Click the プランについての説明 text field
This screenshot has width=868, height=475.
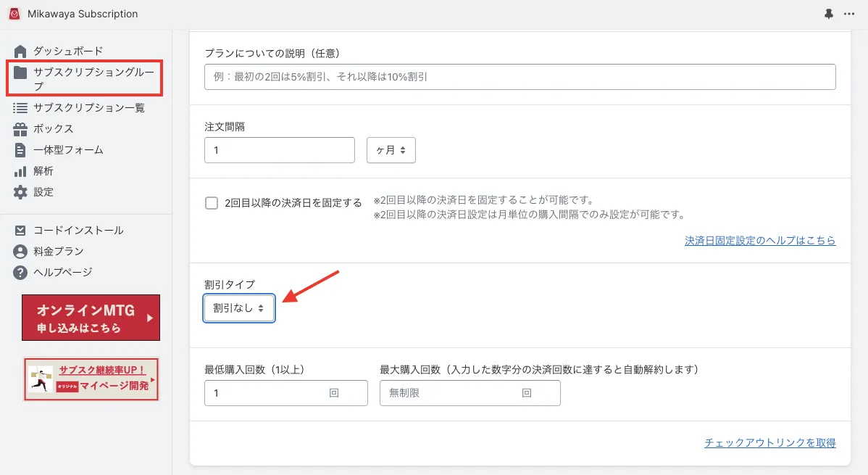[x=519, y=77]
